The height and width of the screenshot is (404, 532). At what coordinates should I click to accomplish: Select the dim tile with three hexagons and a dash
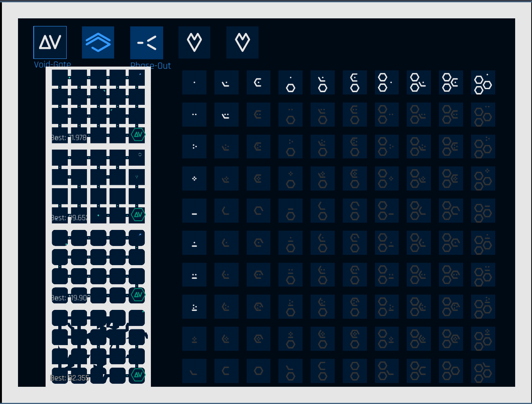(x=483, y=211)
